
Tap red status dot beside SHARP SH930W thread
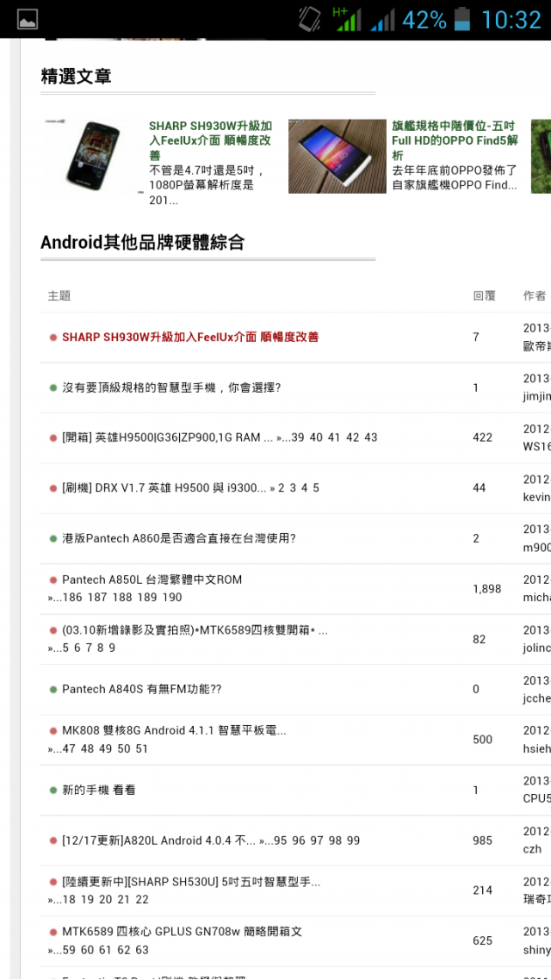(53, 338)
